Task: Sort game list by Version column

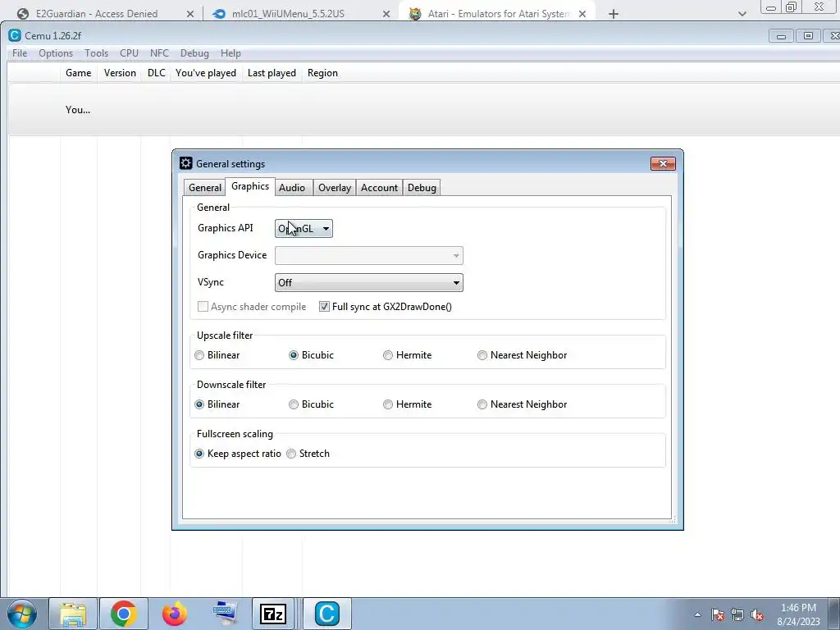Action: point(120,73)
